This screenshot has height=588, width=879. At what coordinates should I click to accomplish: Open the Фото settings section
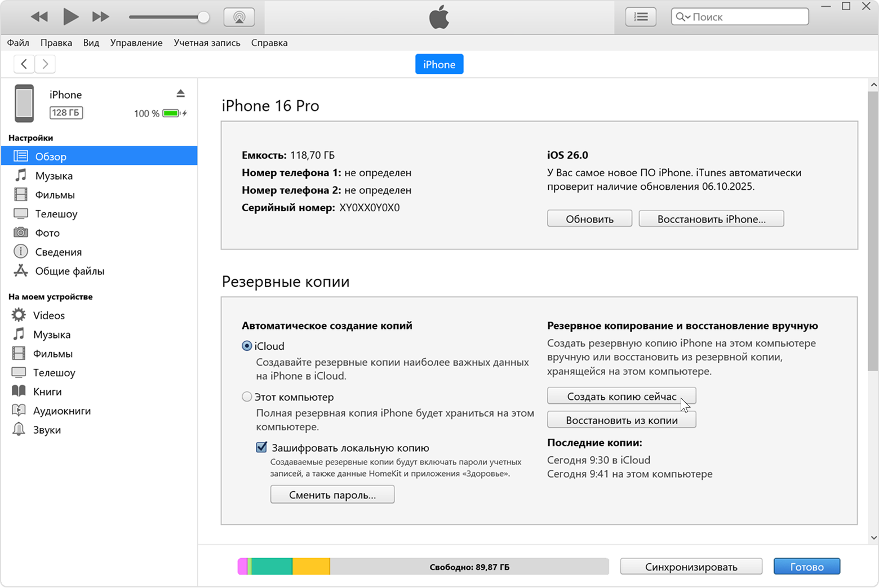pos(47,232)
